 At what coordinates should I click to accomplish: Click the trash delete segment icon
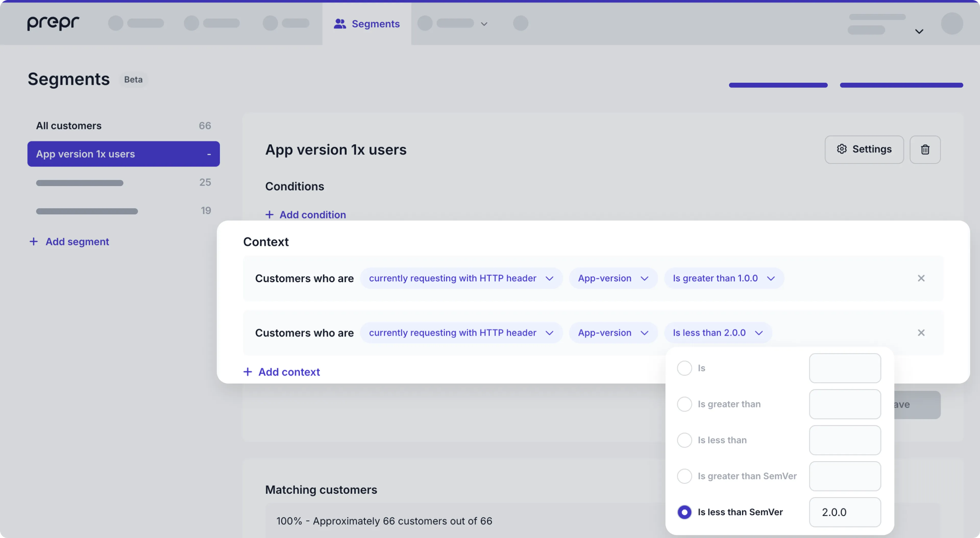(x=925, y=149)
